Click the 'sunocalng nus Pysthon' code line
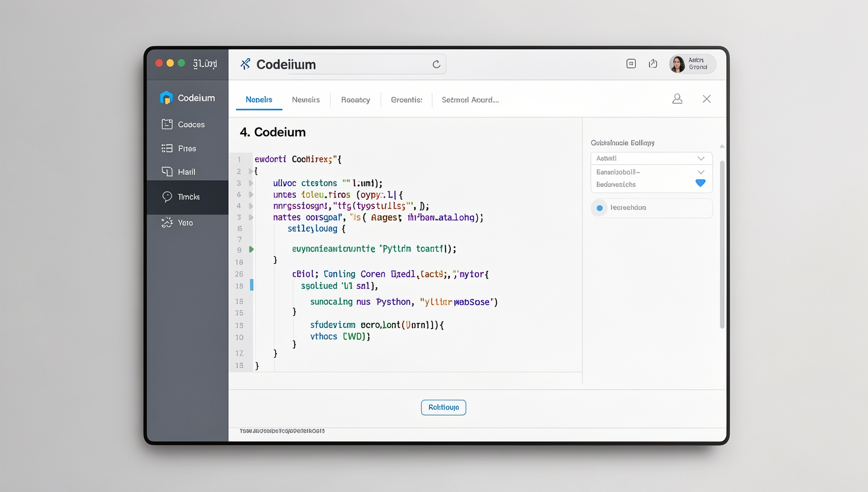The width and height of the screenshot is (868, 492). coord(404,302)
